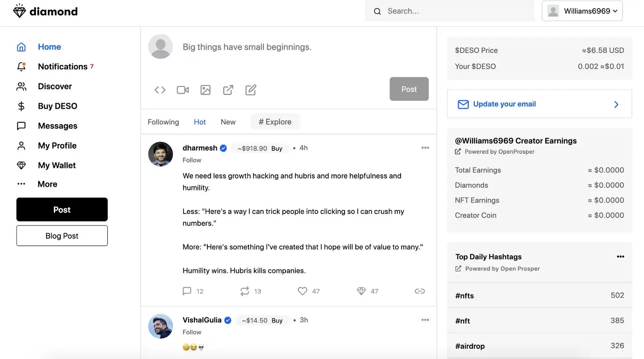
Task: Click the My Wallet diamond icon
Action: pyautogui.click(x=21, y=165)
